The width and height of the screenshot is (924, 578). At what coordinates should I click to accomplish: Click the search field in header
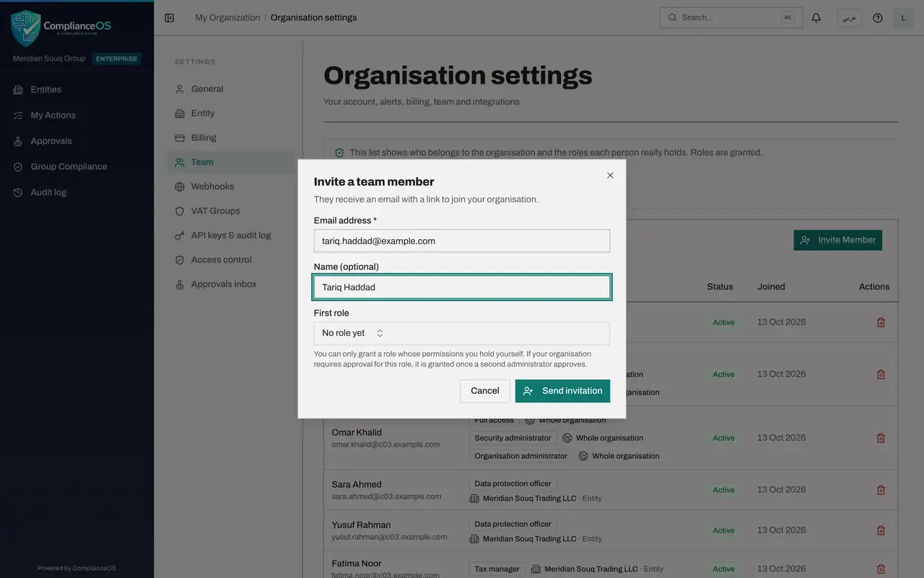tap(731, 18)
